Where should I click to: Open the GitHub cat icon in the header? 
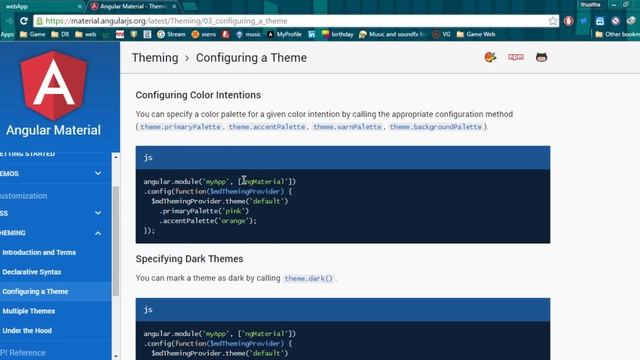click(x=542, y=57)
